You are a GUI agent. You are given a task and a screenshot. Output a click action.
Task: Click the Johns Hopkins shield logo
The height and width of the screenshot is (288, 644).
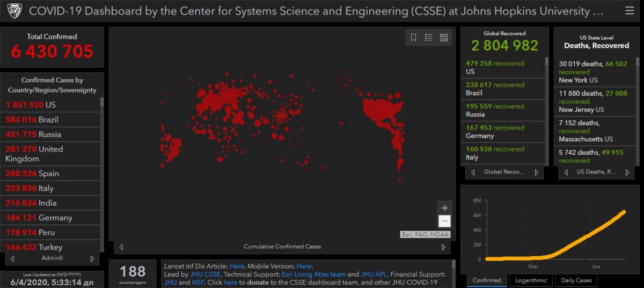(x=14, y=11)
